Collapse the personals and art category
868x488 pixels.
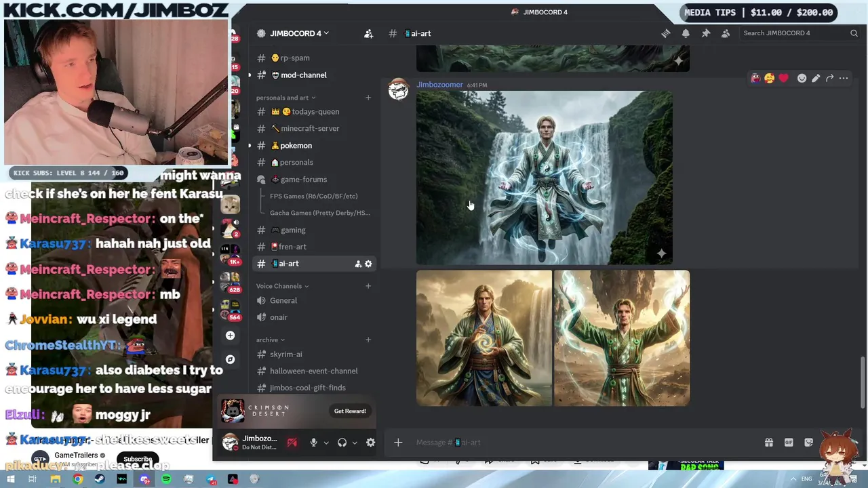pos(285,98)
